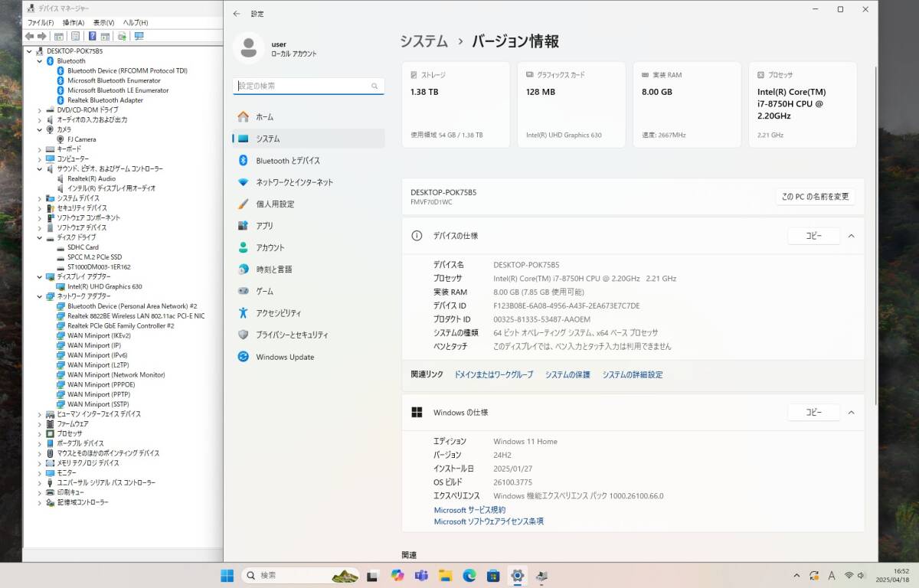Click the user profile avatar in Settings
Screen dimensions: 919x588
point(248,47)
